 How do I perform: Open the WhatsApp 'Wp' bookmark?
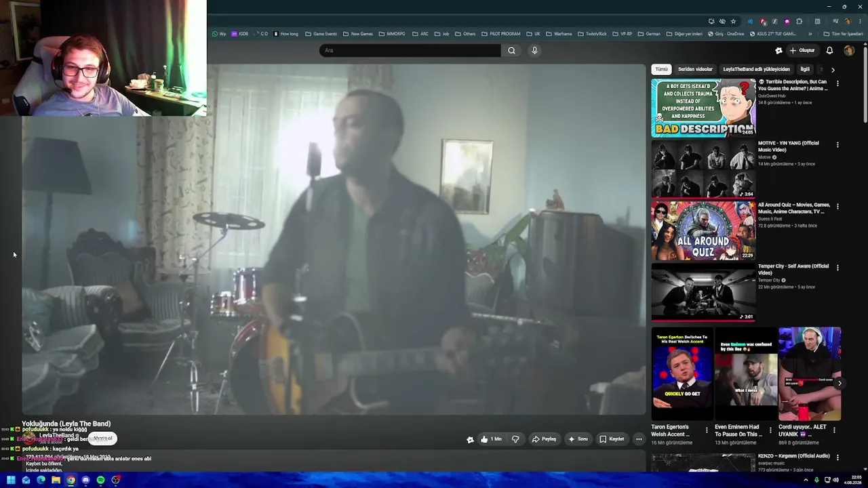(x=219, y=34)
